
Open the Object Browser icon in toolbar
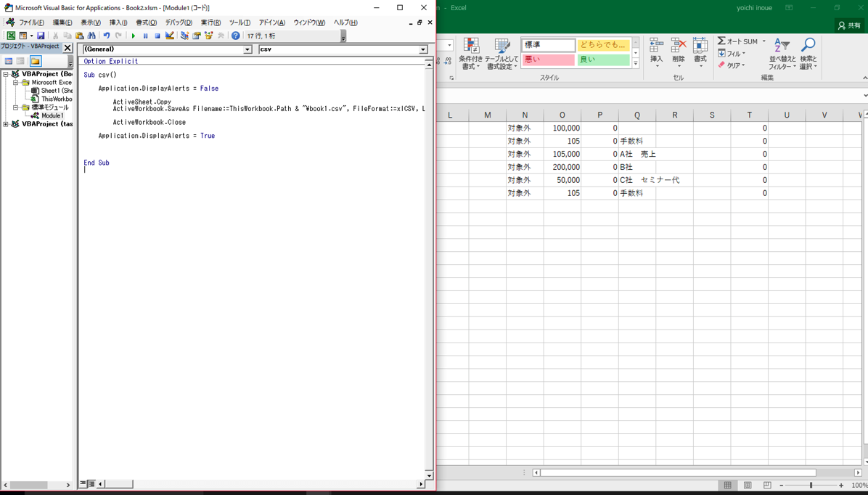point(209,36)
